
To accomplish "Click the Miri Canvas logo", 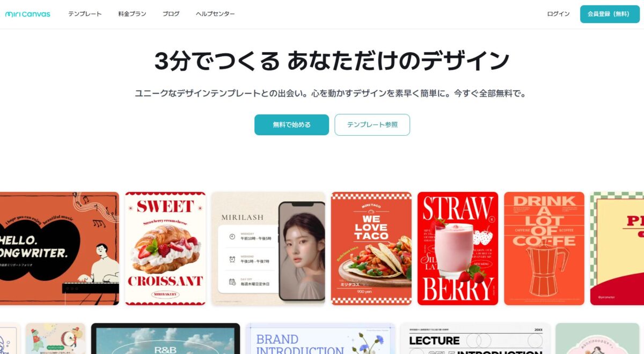I will pyautogui.click(x=28, y=14).
